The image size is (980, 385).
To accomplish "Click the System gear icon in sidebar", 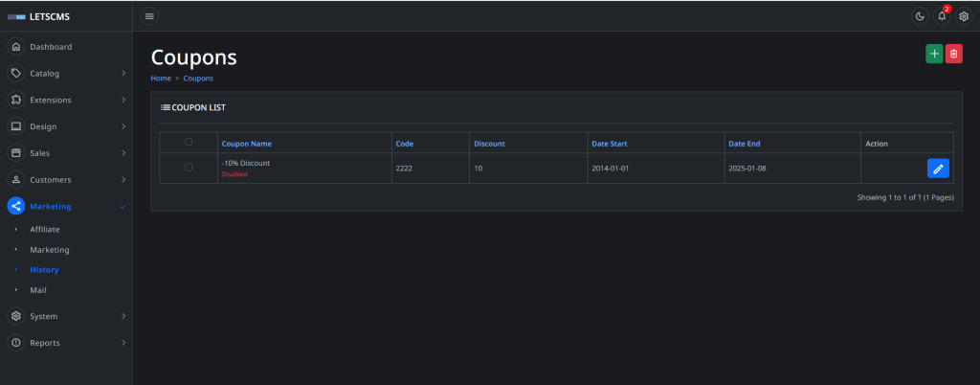I will pyautogui.click(x=15, y=316).
